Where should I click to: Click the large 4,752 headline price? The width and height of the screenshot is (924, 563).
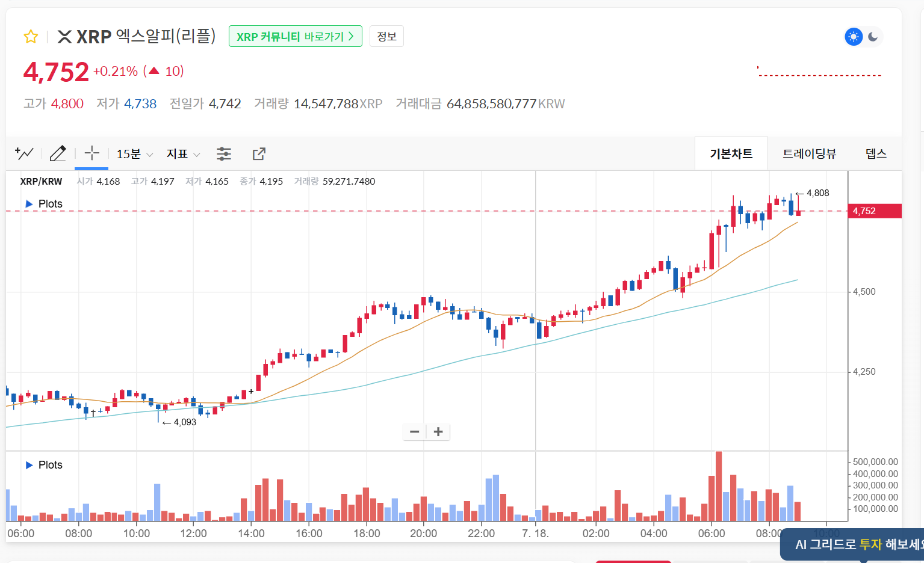(x=56, y=72)
